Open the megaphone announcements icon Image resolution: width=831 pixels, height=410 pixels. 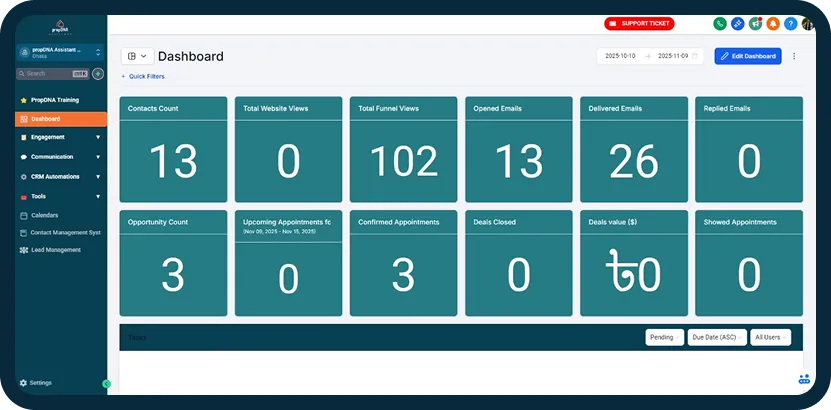[x=755, y=23]
